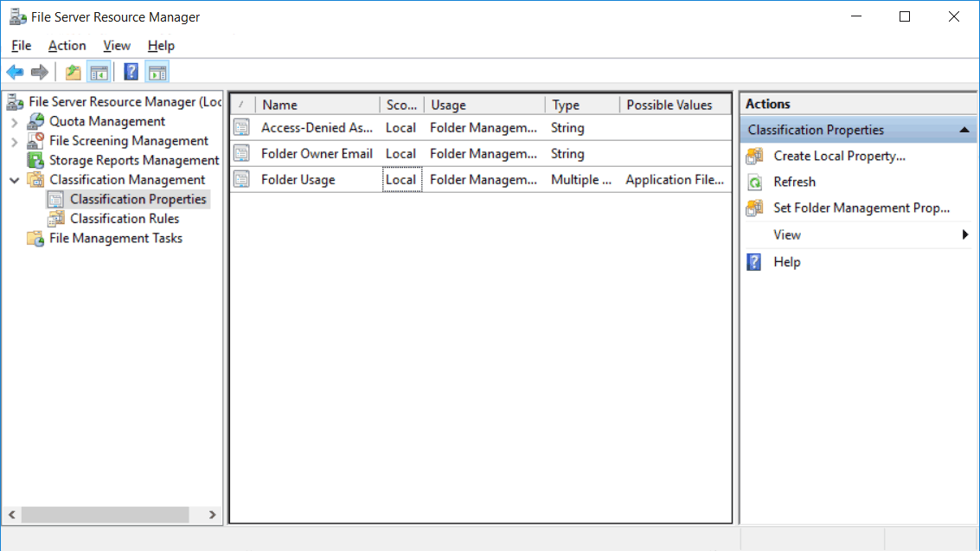Click the Access-Denied As... row icon

(242, 127)
